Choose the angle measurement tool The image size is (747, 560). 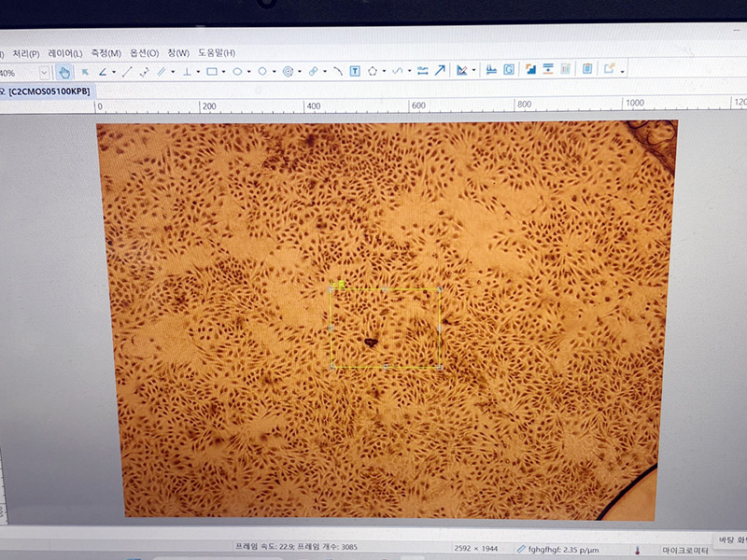tap(103, 72)
